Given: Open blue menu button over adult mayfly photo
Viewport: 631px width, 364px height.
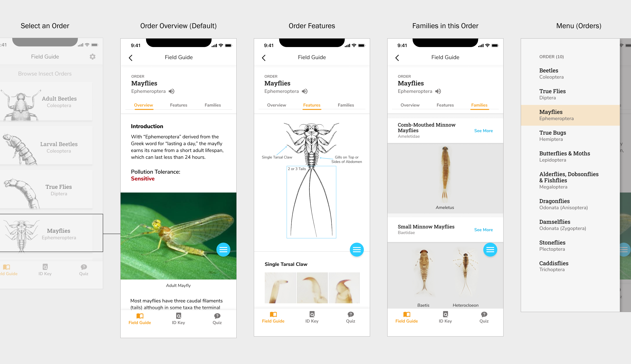Looking at the screenshot, I should tap(223, 249).
